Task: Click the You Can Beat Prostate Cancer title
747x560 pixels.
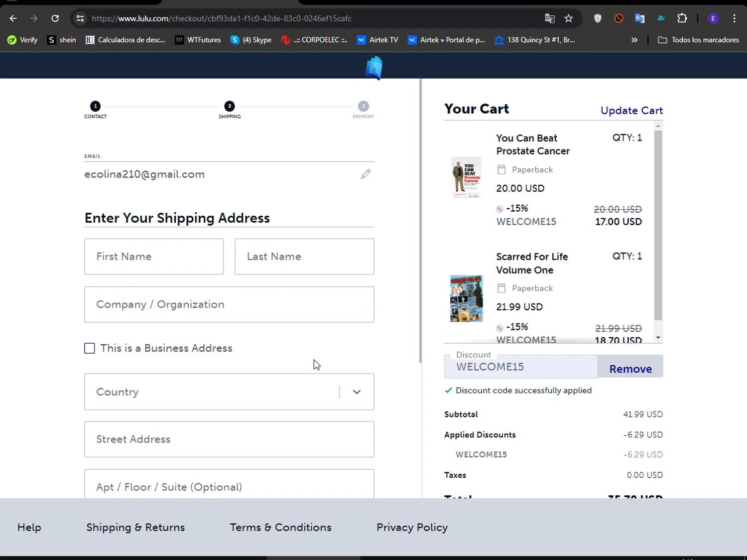Action: tap(533, 144)
